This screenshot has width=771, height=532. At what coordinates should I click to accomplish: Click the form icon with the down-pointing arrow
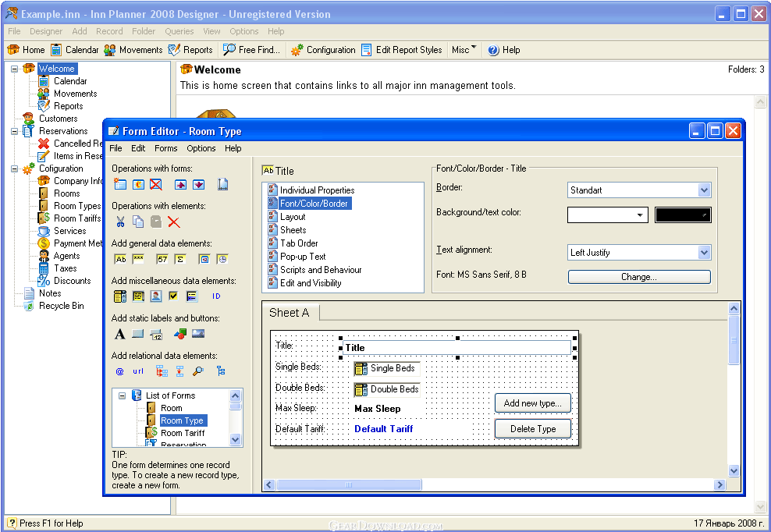click(x=199, y=184)
